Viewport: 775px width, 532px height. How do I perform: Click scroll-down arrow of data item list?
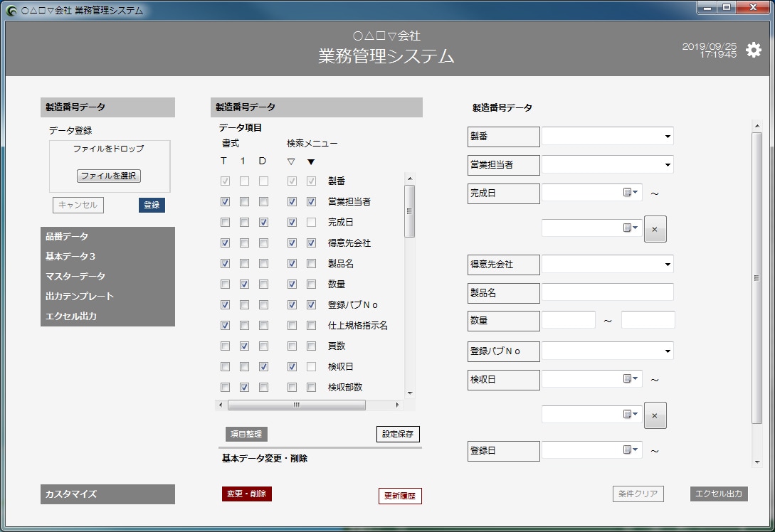tap(409, 393)
